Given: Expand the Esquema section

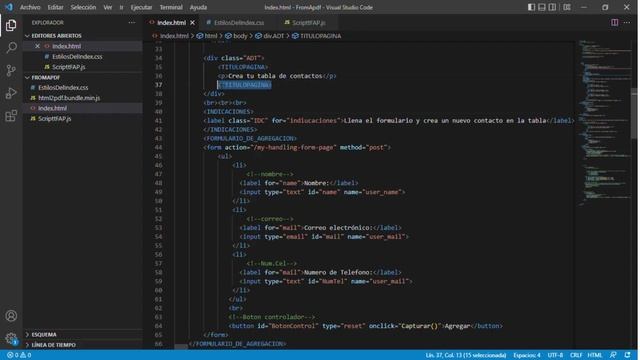Looking at the screenshot, I should click(x=44, y=334).
